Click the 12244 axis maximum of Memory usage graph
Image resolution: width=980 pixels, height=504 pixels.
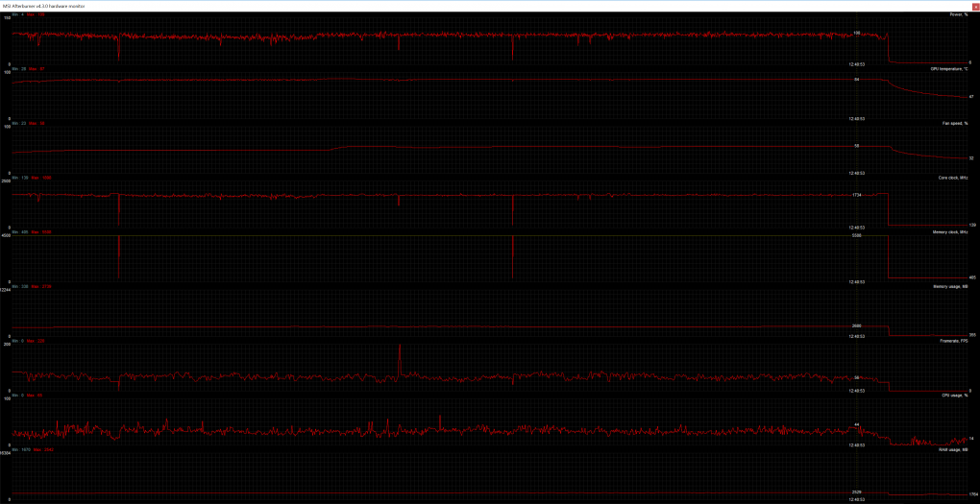(x=6, y=291)
